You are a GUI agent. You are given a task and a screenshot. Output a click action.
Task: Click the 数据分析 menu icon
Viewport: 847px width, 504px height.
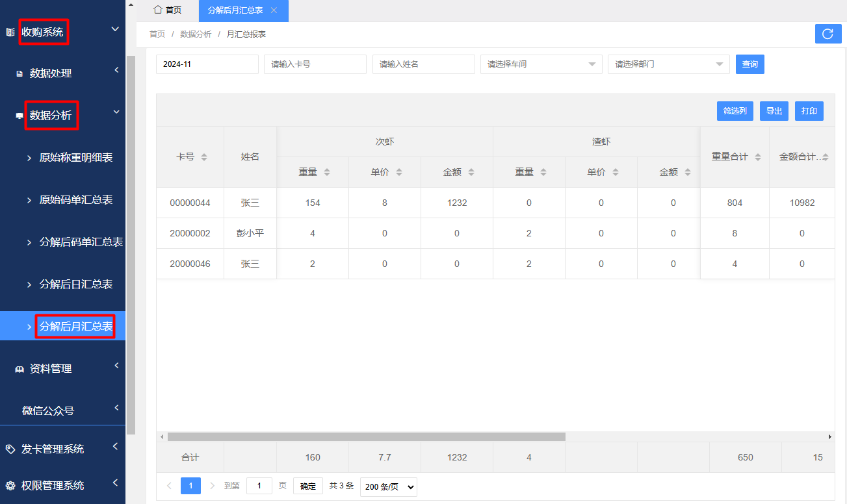20,116
